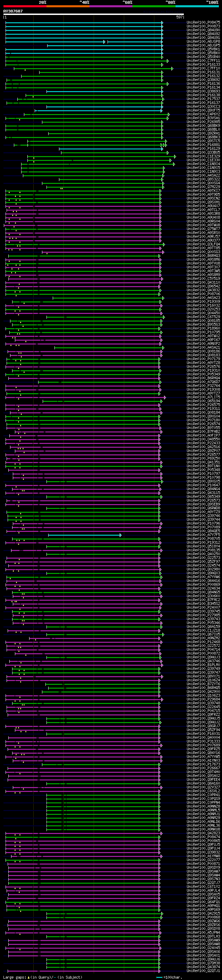Screen dimensions: 222x980
Task: Select the UniRef100_P07179 label
Action: point(203,359)
